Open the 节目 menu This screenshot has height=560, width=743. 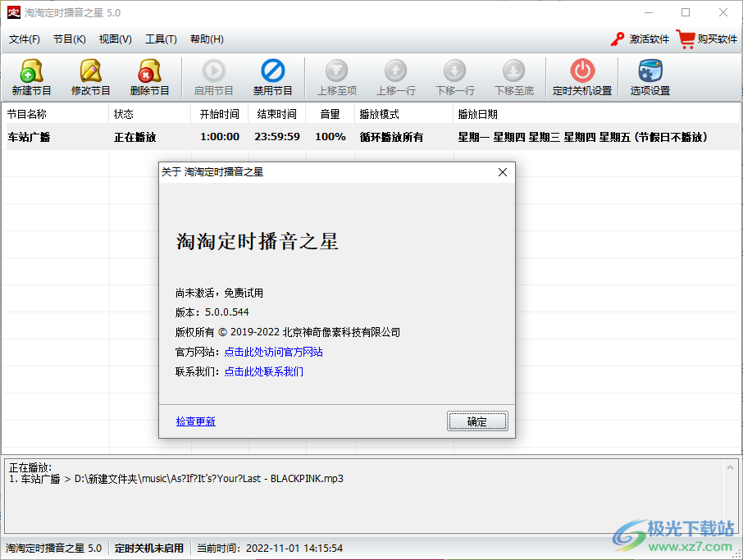[x=70, y=39]
